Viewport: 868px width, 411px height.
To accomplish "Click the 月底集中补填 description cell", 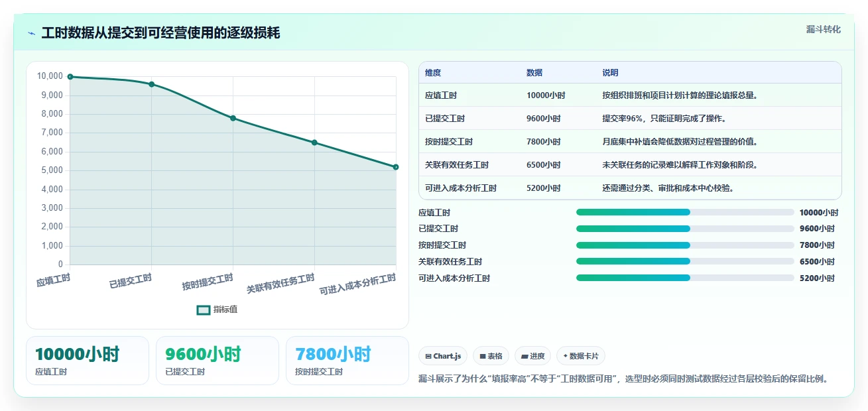I will point(680,142).
